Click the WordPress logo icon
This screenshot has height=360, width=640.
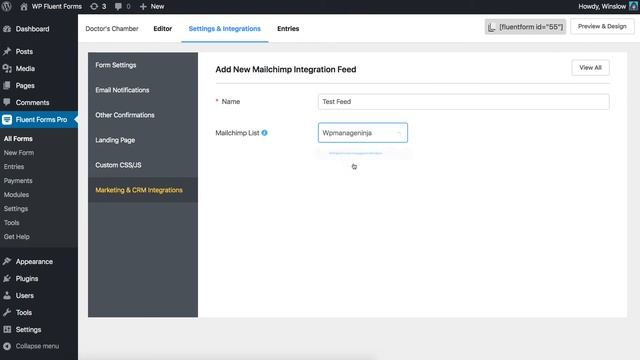point(7,7)
